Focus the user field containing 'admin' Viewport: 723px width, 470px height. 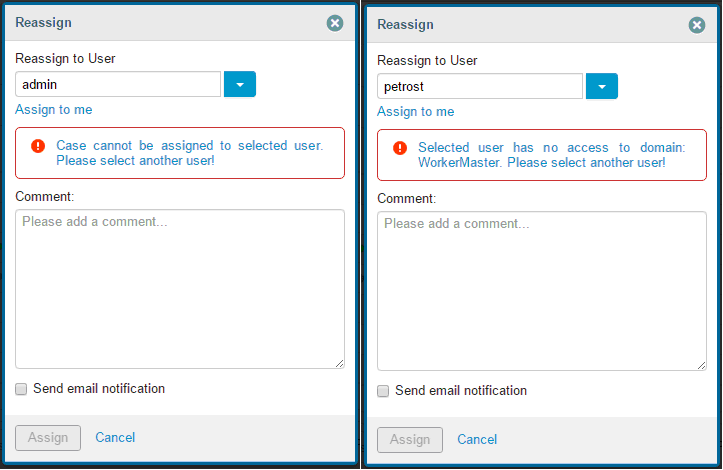[x=118, y=85]
